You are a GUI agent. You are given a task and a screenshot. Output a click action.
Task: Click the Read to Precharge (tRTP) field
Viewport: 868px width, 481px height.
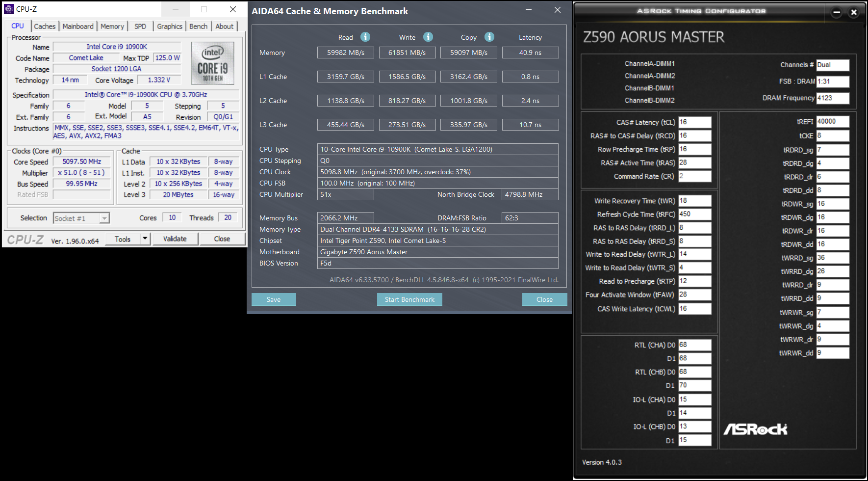pos(695,281)
